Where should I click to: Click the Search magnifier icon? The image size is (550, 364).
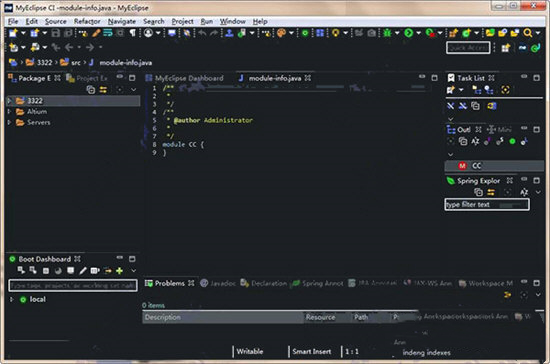(x=527, y=33)
